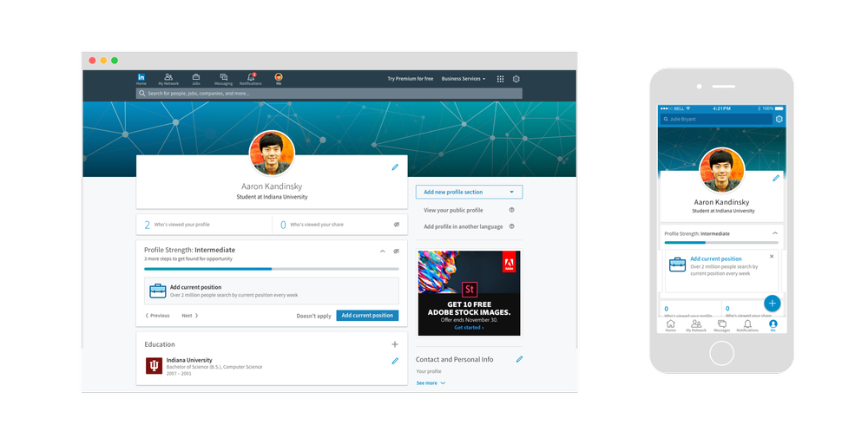Click the briefcase icon in desktop Add current position card
The image size is (868, 438).
pyautogui.click(x=158, y=291)
